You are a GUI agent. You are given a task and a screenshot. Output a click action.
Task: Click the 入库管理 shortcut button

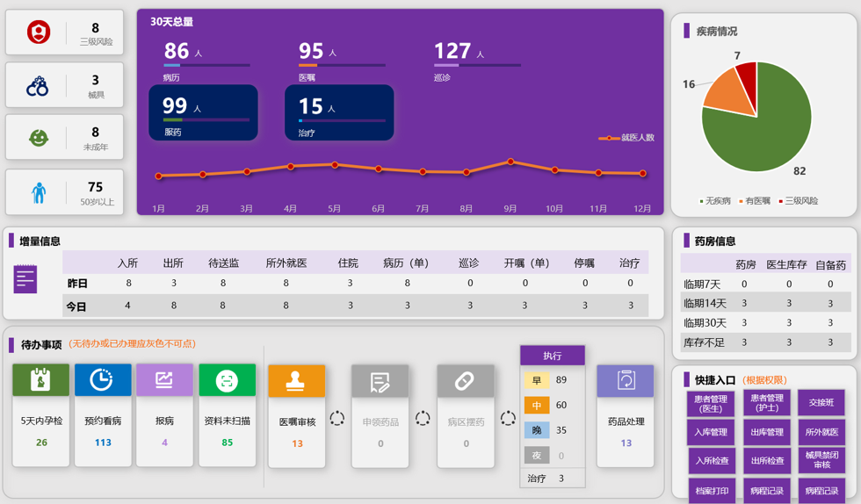point(711,432)
